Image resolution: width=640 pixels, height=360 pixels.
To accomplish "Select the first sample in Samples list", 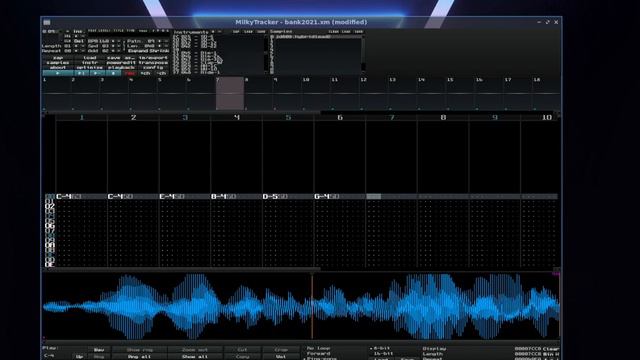I will [317, 37].
